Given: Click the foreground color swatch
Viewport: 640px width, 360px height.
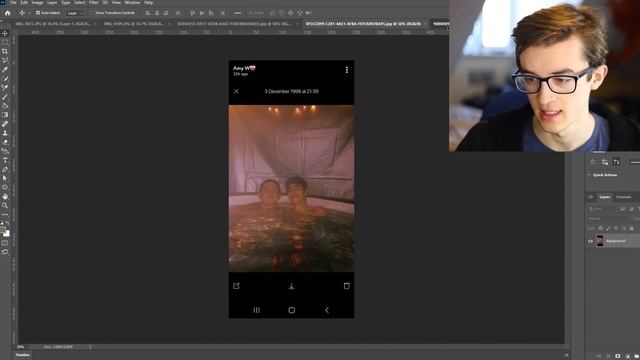Looking at the screenshot, I should pos(2,229).
